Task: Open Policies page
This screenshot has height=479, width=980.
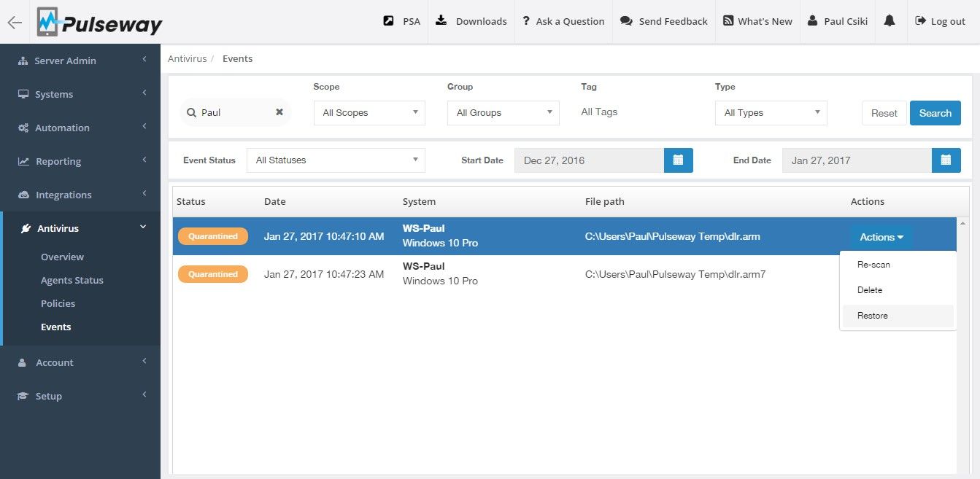Action: 58,303
